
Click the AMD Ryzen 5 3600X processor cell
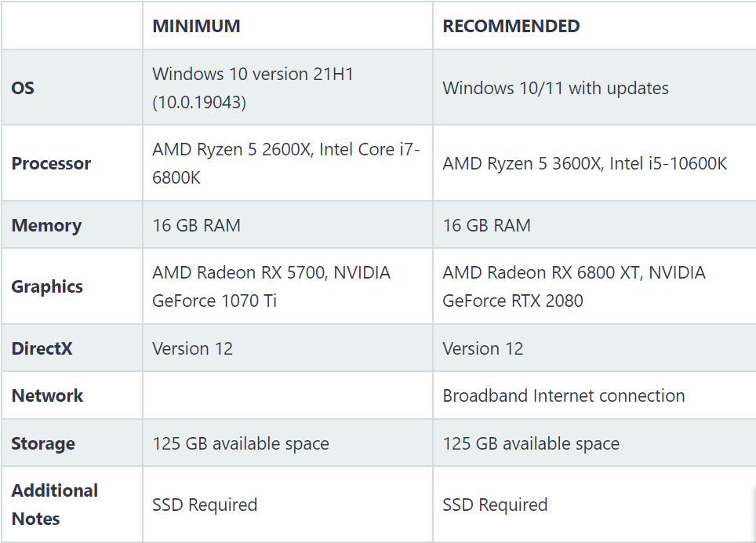pyautogui.click(x=584, y=163)
